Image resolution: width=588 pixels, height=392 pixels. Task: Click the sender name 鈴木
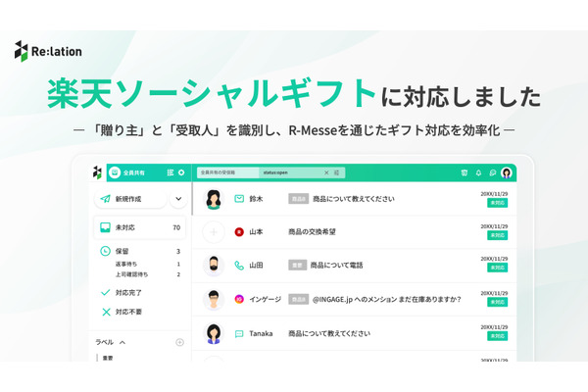256,199
